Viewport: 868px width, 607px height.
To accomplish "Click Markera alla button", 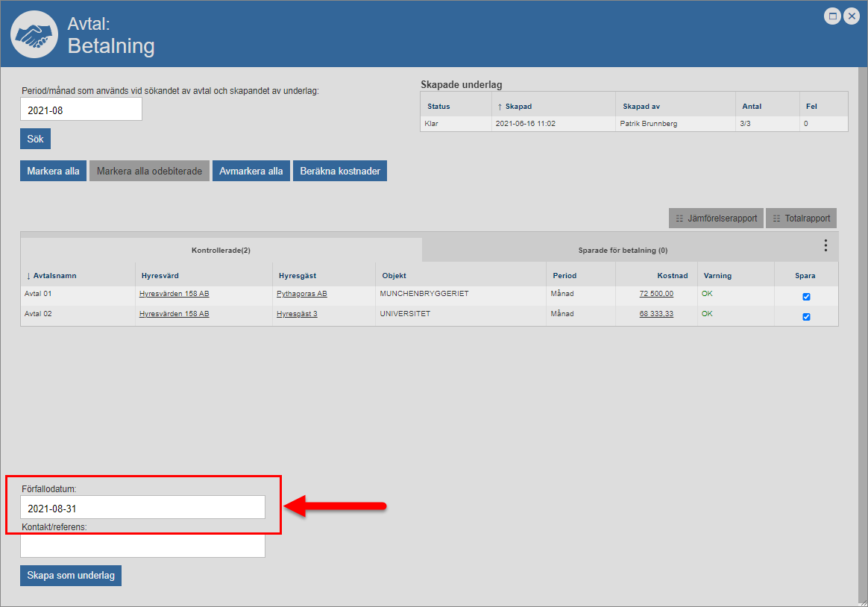I will coord(53,171).
